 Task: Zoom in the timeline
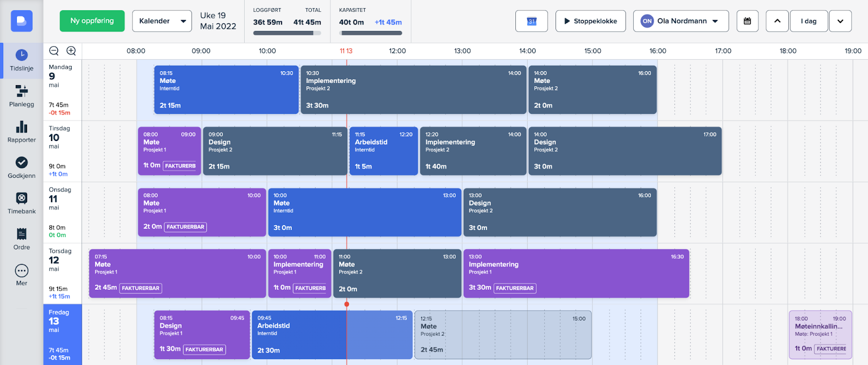[x=71, y=51]
